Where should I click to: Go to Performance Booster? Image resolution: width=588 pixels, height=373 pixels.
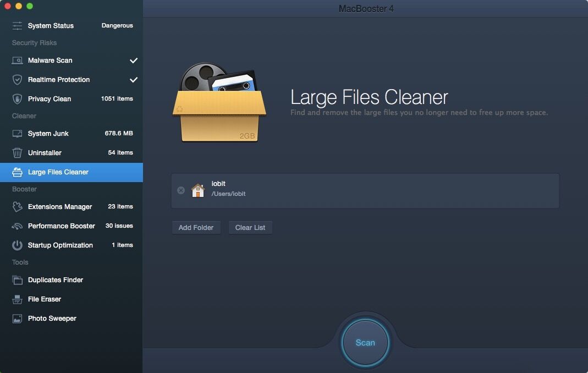[72, 226]
